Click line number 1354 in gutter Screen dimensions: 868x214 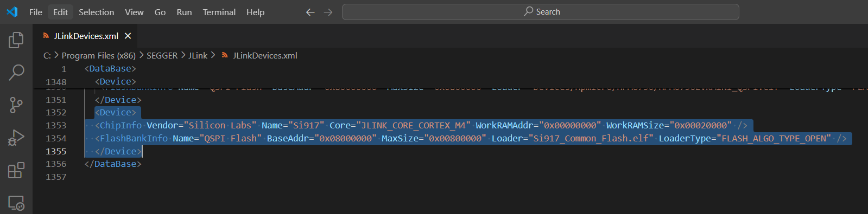[x=56, y=138]
